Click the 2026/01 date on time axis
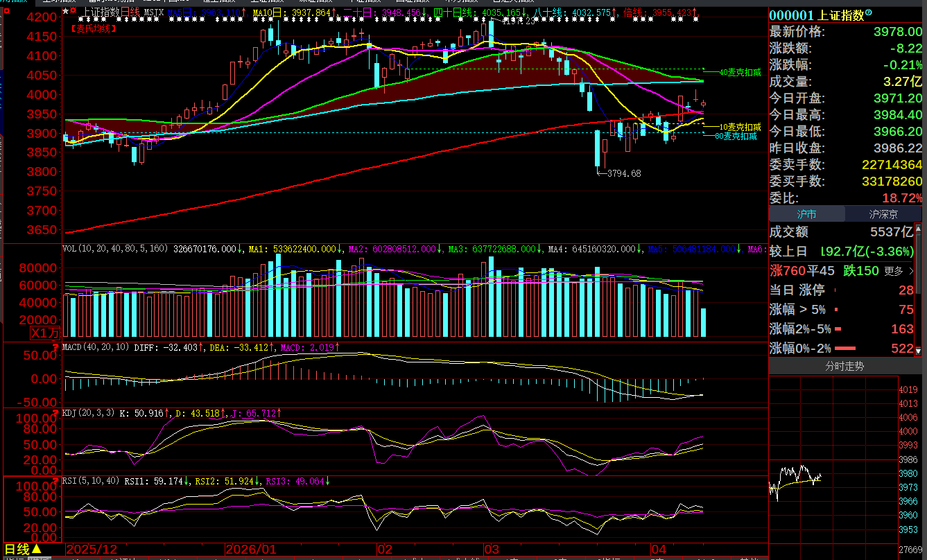Screen dimensions: 927x560 [250, 550]
